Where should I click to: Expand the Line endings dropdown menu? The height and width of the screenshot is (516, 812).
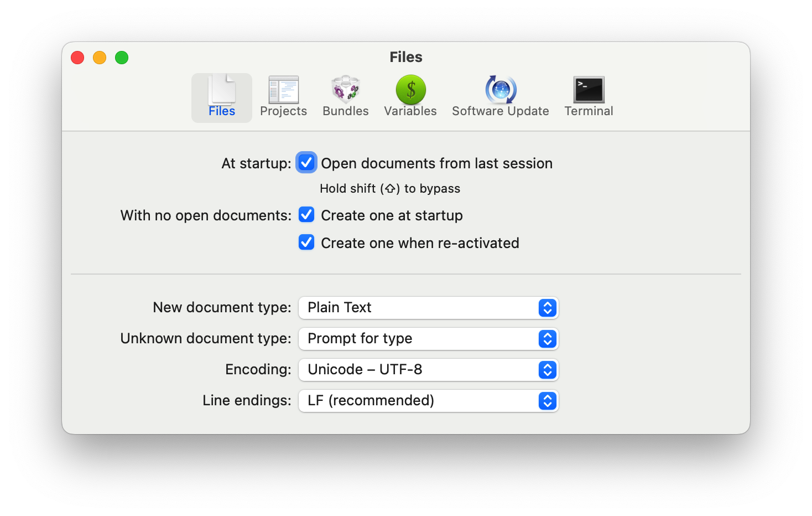[428, 401]
